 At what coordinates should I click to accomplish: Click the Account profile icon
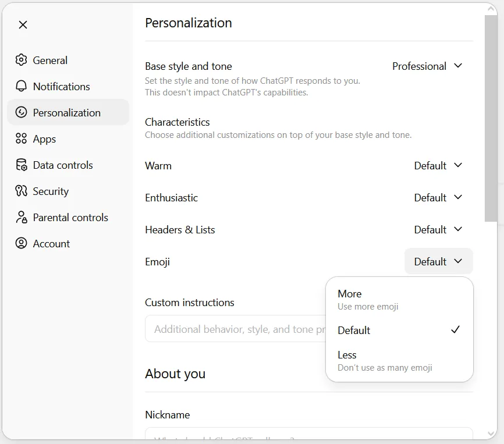pos(22,243)
